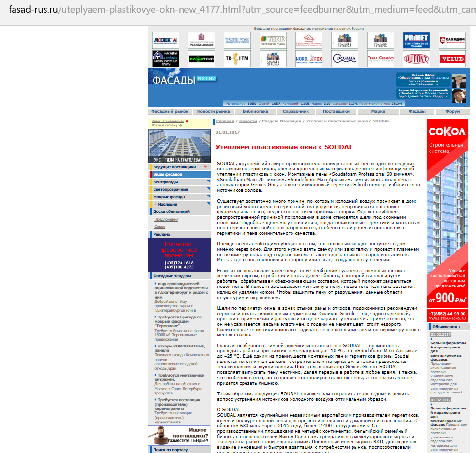Viewport: 476px width, 453px height.
Task: Open the Фасады menu tab
Action: click(x=417, y=112)
